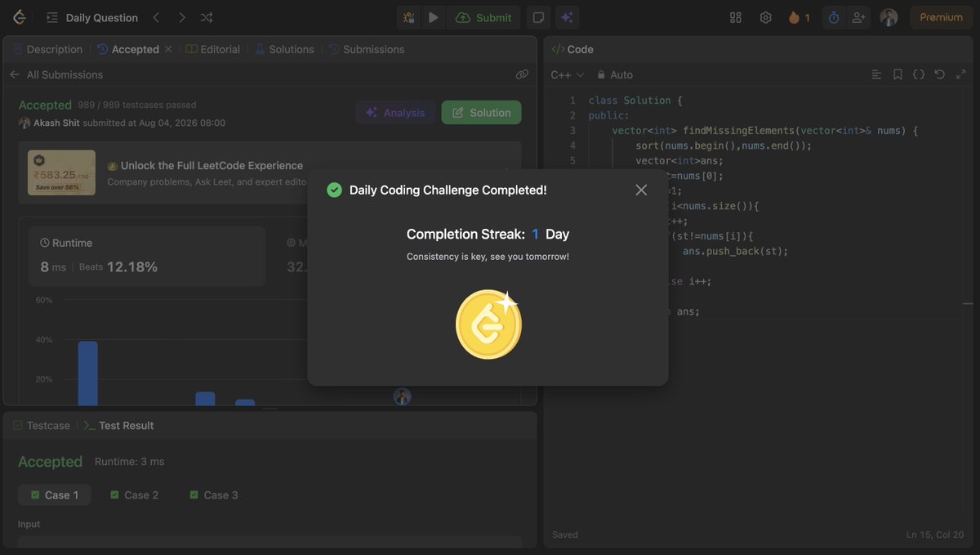Click the 'Ln 15, Col 20' status text

pos(935,535)
